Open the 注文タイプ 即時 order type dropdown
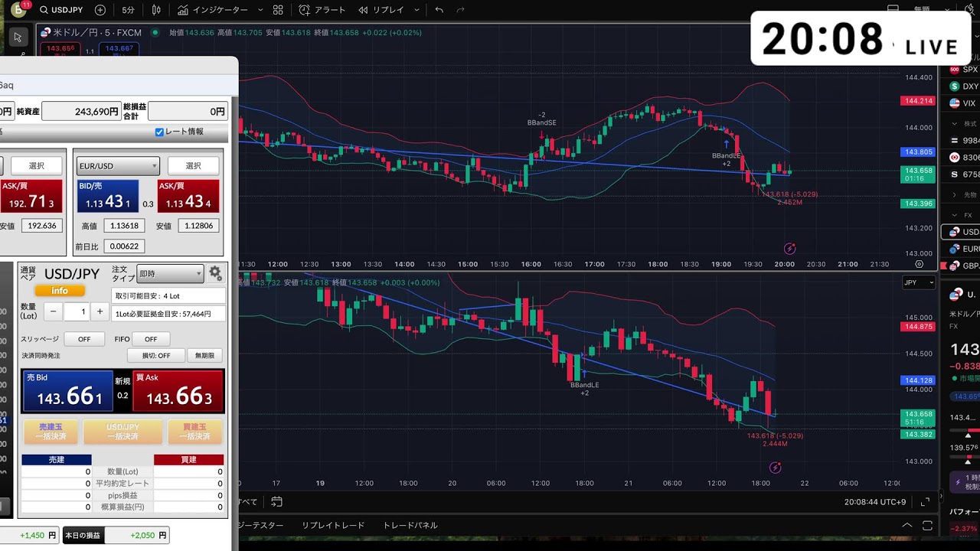 click(169, 274)
